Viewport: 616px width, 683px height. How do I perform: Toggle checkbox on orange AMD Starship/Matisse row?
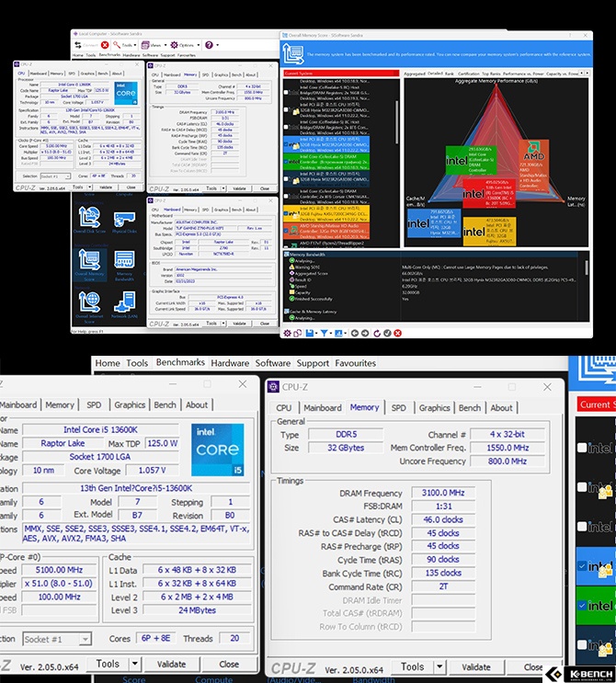point(286,231)
